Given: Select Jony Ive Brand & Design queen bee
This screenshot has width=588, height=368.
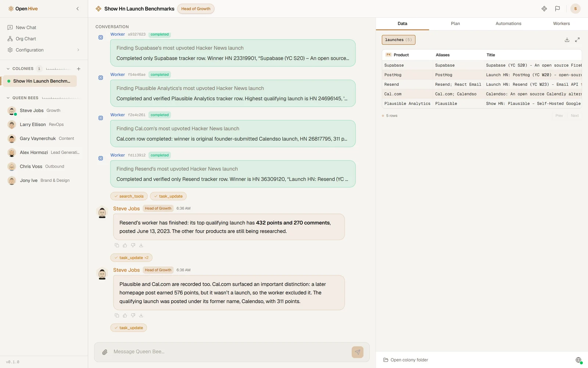Looking at the screenshot, I should [x=44, y=180].
